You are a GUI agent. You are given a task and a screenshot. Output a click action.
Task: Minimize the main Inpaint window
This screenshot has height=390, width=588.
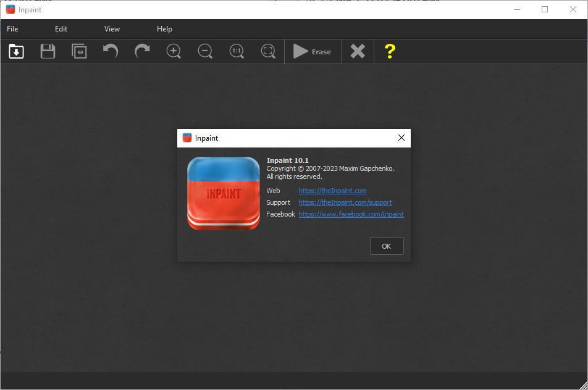point(517,9)
